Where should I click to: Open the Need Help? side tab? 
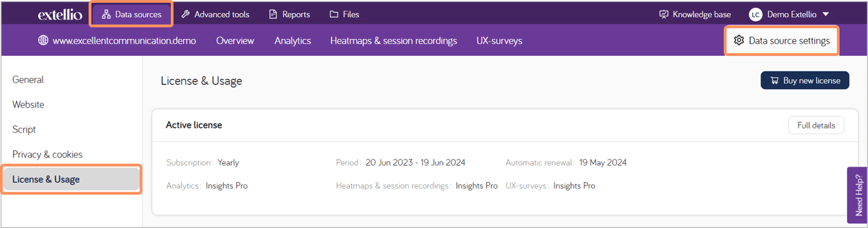[857, 195]
